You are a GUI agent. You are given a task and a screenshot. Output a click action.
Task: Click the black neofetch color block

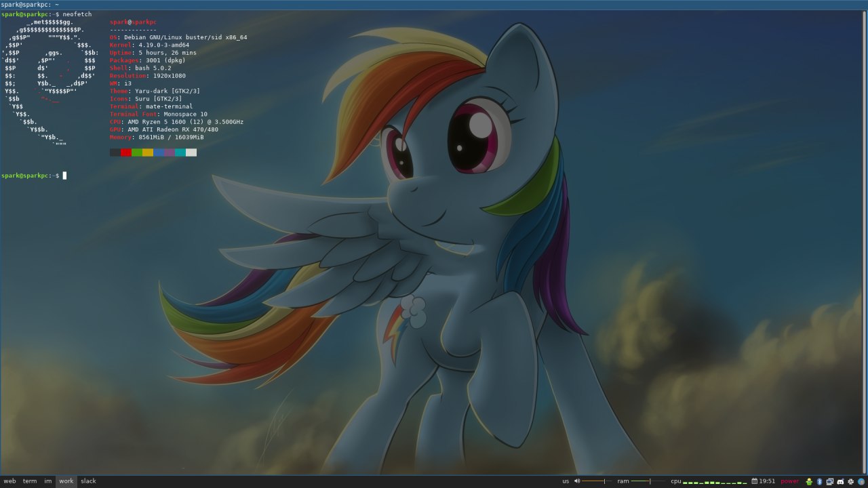click(115, 152)
